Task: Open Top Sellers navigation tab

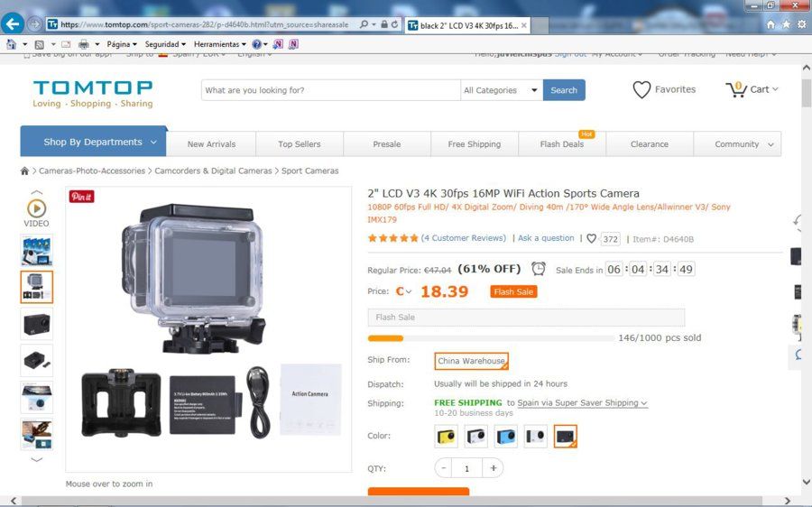Action: point(300,144)
